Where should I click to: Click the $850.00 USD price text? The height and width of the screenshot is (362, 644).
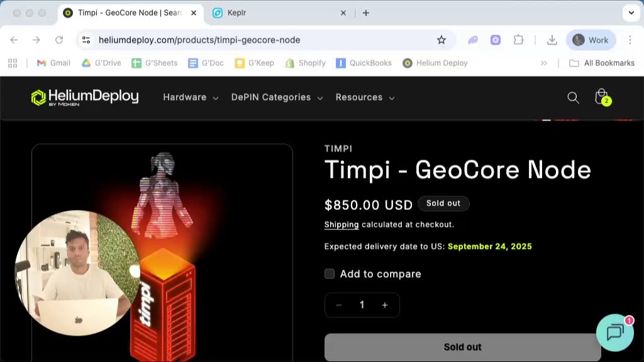[x=369, y=205]
